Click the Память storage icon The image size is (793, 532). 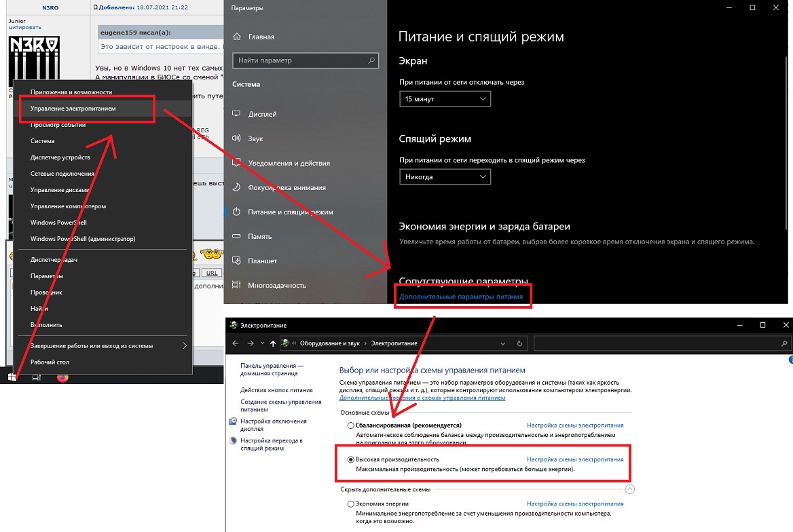pyautogui.click(x=236, y=236)
